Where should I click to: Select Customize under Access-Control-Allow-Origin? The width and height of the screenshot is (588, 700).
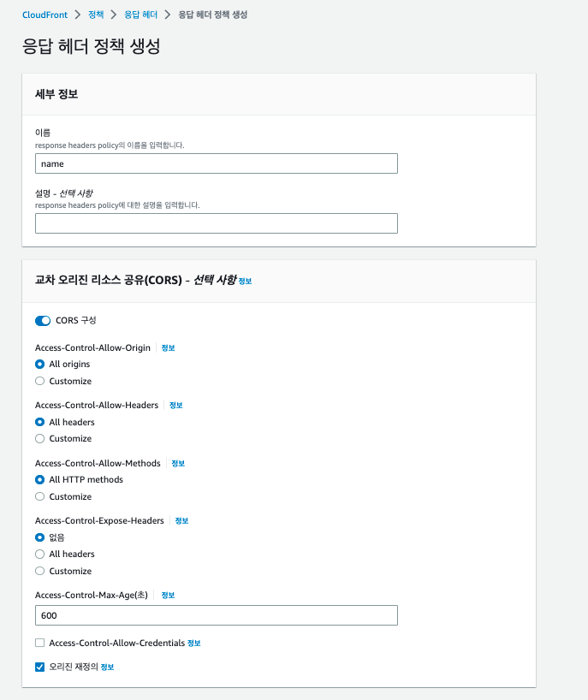39,381
